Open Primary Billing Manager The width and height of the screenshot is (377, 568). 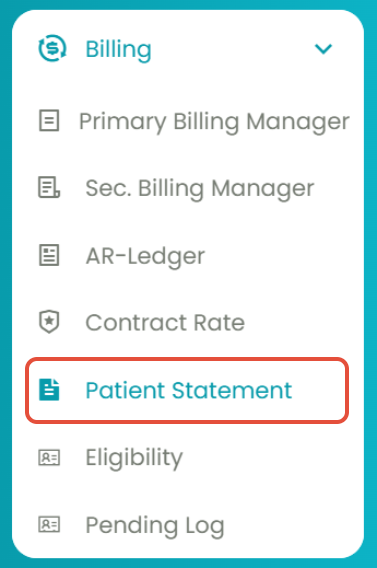(x=214, y=121)
